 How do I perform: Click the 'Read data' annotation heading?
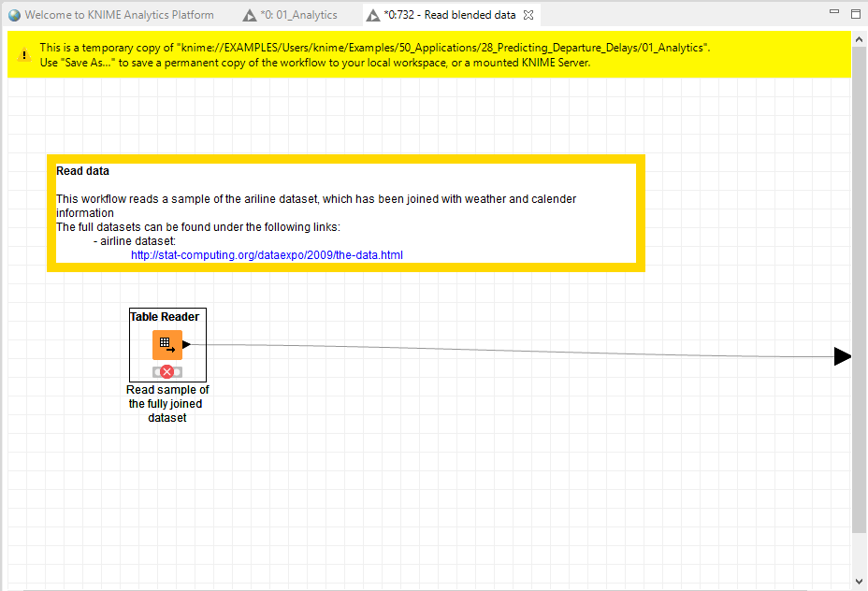tap(82, 171)
